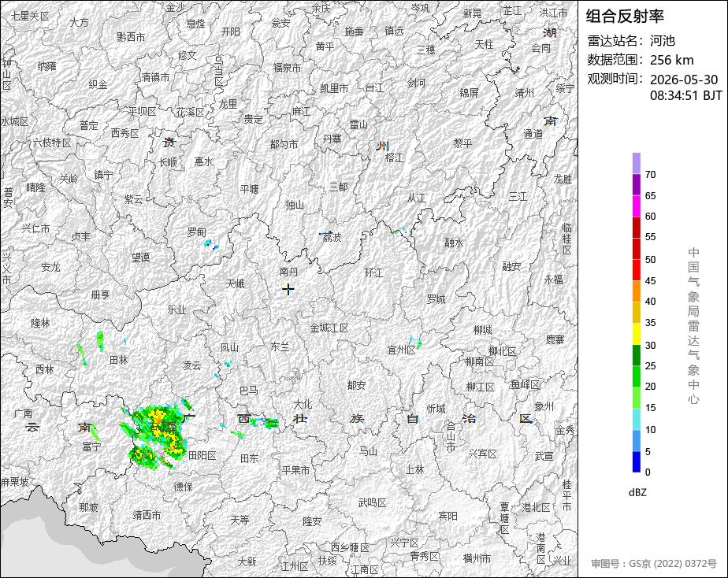This screenshot has width=728, height=578.
Task: Click the 惠水 county label
Action: point(203,161)
